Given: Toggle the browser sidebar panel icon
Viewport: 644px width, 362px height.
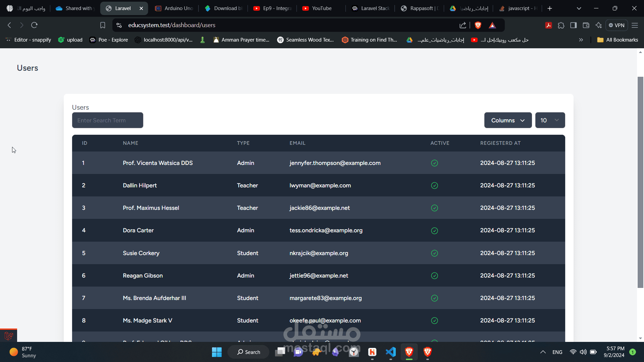Looking at the screenshot, I should 574,25.
